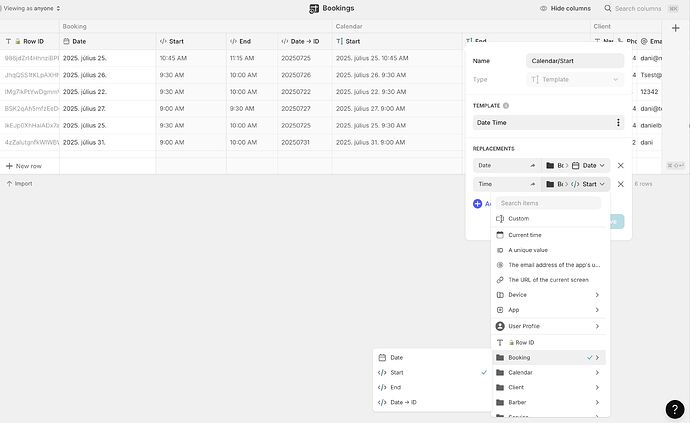Select Row ID in the items menu
The image size is (690, 423).
pyautogui.click(x=550, y=342)
